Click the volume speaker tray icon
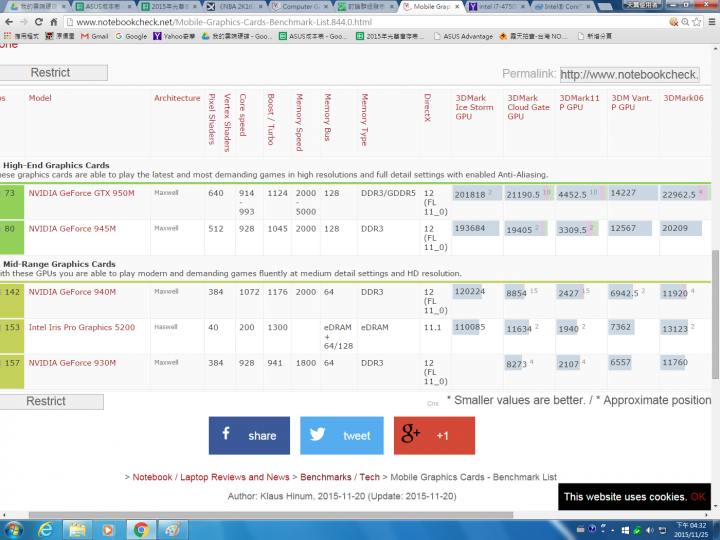 tap(650, 530)
